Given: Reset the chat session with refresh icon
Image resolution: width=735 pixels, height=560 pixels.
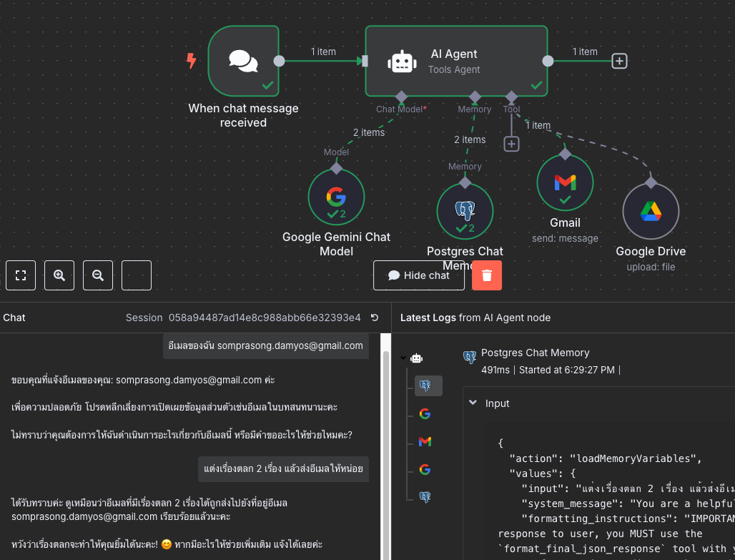Looking at the screenshot, I should [x=375, y=318].
